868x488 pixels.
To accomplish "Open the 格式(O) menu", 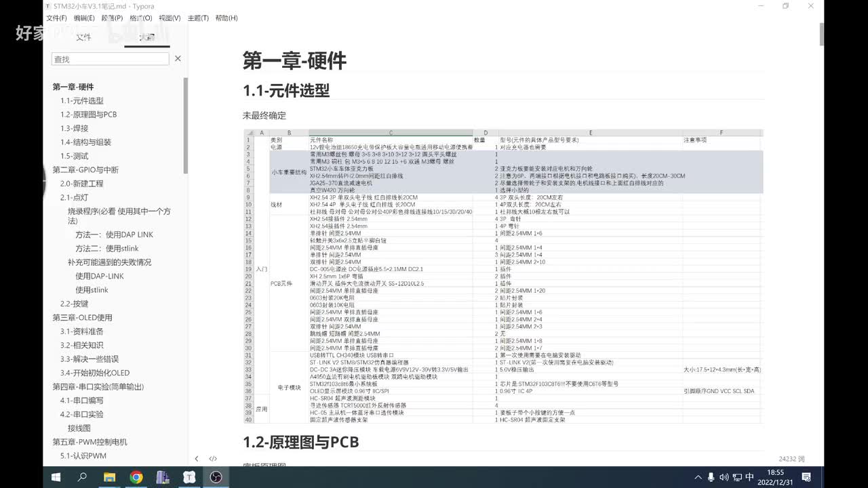I will (x=141, y=18).
